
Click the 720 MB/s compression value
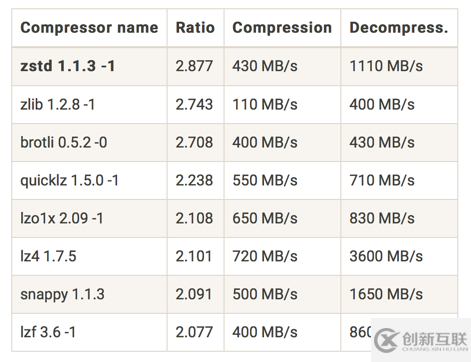[265, 256]
